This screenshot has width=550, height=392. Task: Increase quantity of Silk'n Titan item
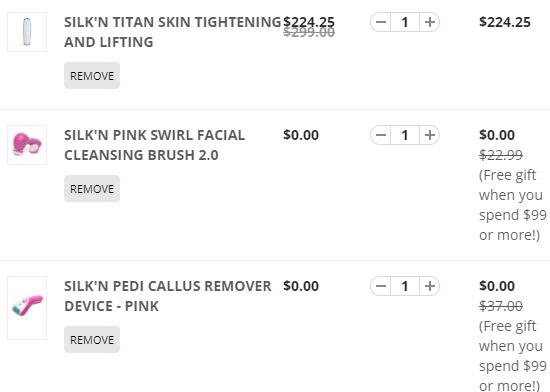pos(430,22)
